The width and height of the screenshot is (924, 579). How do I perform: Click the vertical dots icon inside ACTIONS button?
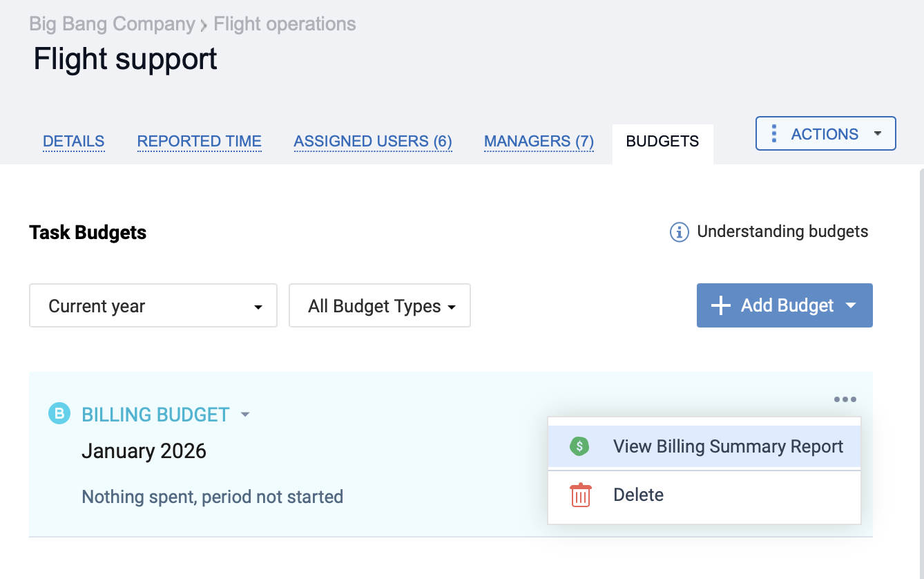click(x=775, y=133)
